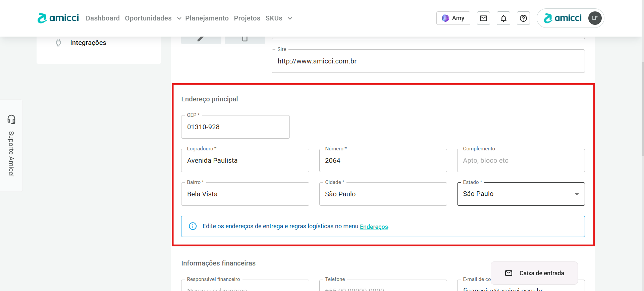Click the pencil edit logo button
This screenshot has width=644, height=291.
201,39
